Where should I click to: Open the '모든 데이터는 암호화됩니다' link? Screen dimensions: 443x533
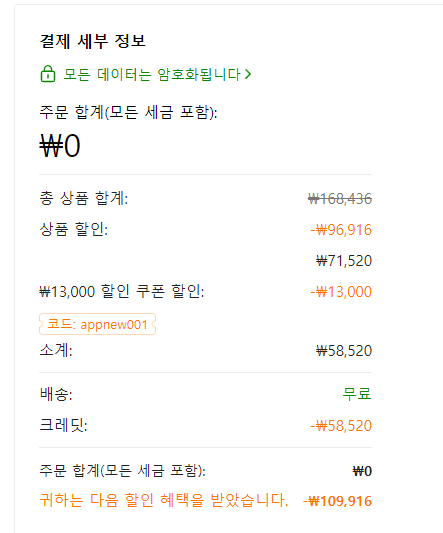[x=152, y=74]
